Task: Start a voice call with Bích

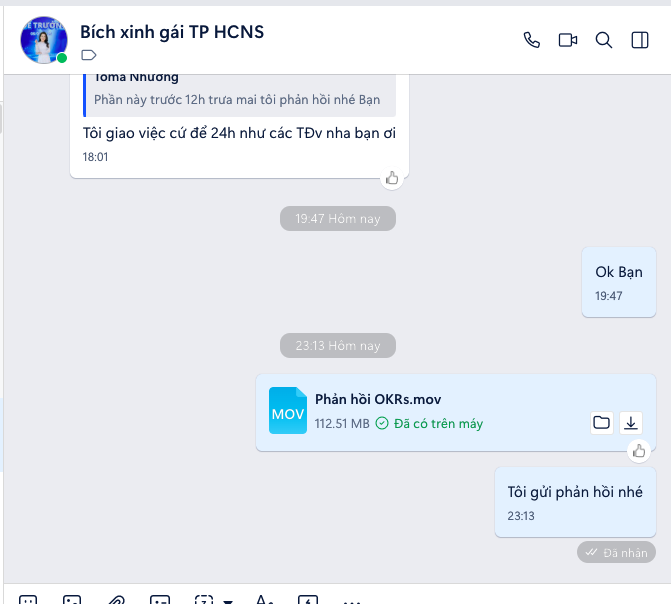Action: 531,40
